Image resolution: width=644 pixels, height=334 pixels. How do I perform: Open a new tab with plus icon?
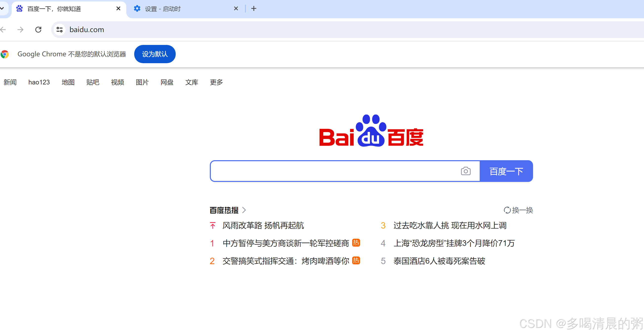pyautogui.click(x=254, y=9)
